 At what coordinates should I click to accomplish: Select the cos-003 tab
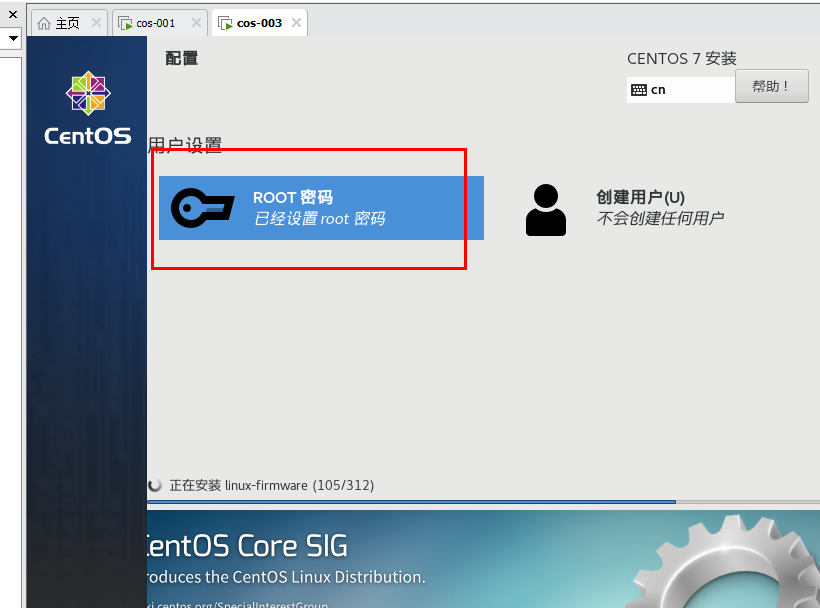coord(259,23)
